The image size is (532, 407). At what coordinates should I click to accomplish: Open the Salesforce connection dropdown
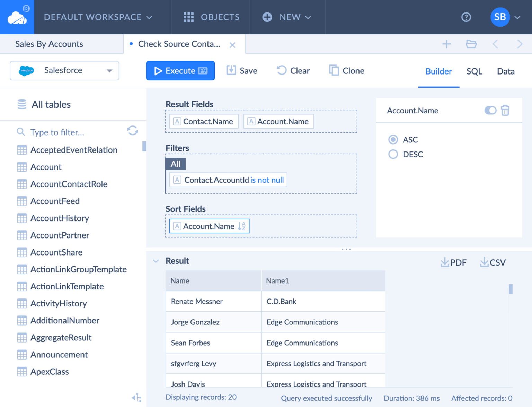(x=109, y=70)
